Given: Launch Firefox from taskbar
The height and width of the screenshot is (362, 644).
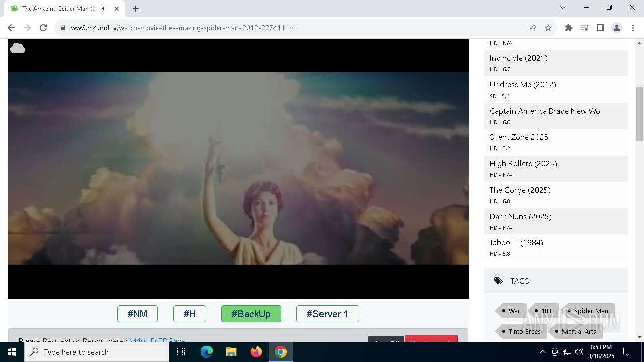Looking at the screenshot, I should (256, 352).
